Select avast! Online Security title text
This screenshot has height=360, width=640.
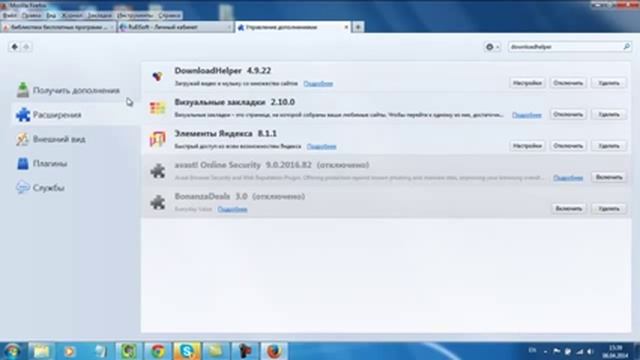click(218, 165)
